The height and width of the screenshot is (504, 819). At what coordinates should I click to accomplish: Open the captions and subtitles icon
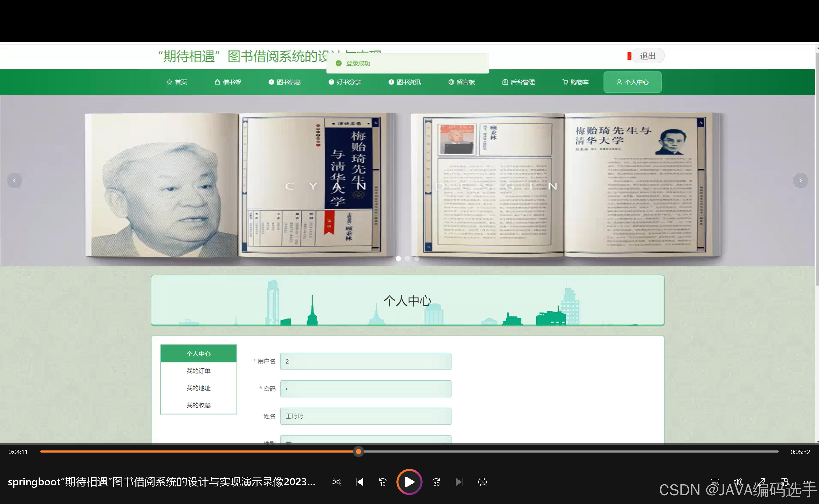click(715, 482)
